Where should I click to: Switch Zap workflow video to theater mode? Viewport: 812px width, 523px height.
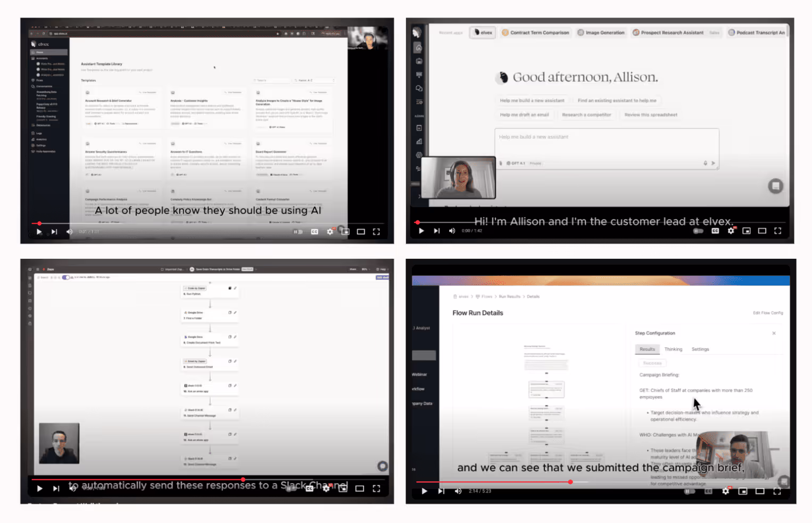360,488
